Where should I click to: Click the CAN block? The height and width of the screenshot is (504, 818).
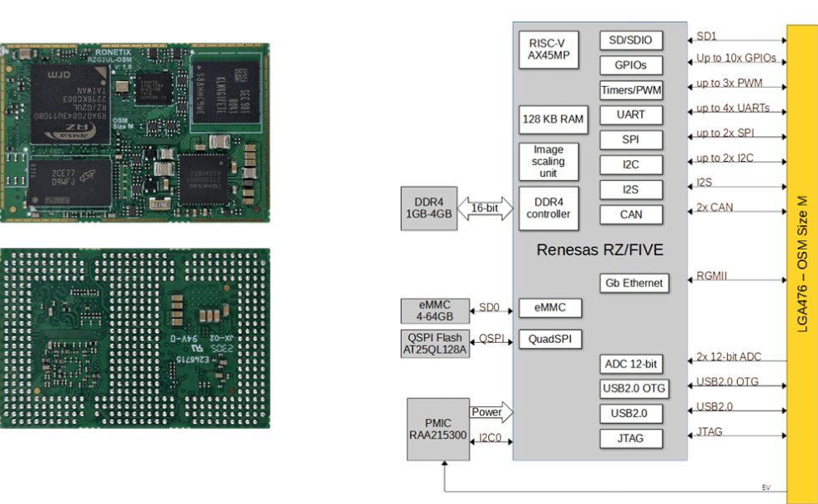pyautogui.click(x=631, y=214)
